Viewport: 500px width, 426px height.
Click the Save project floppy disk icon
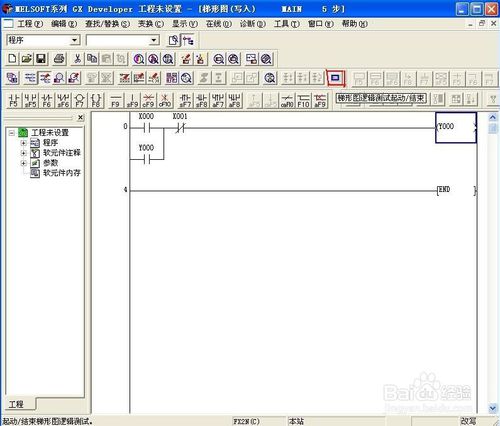(x=41, y=59)
